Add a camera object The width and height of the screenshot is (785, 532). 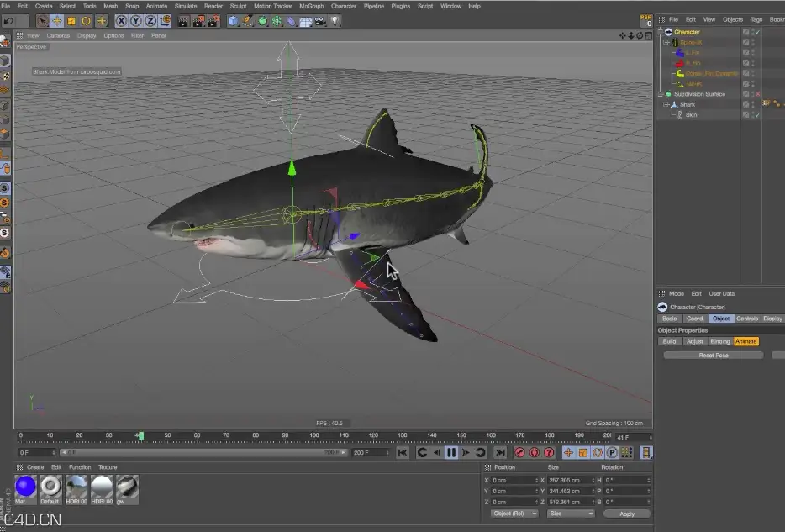tap(320, 21)
